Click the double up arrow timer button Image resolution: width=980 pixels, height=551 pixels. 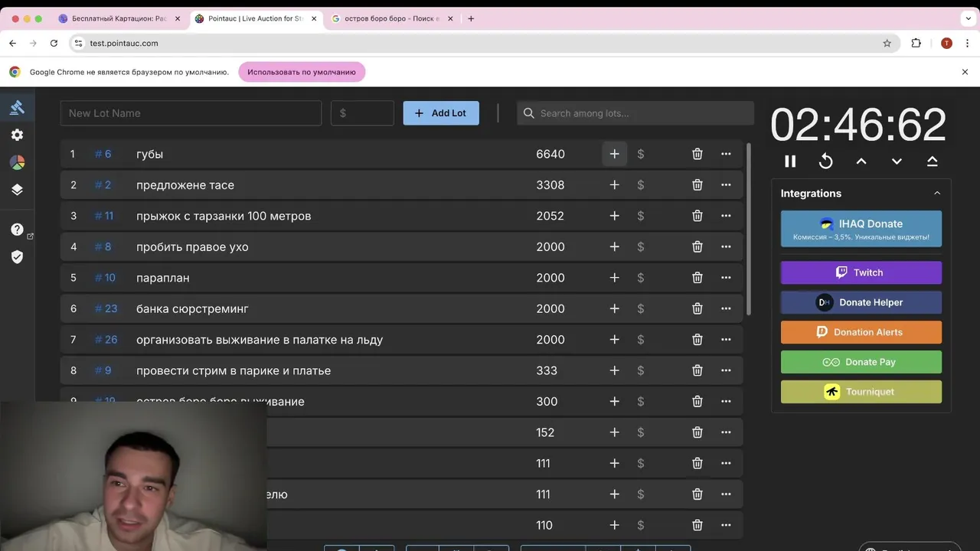(933, 161)
